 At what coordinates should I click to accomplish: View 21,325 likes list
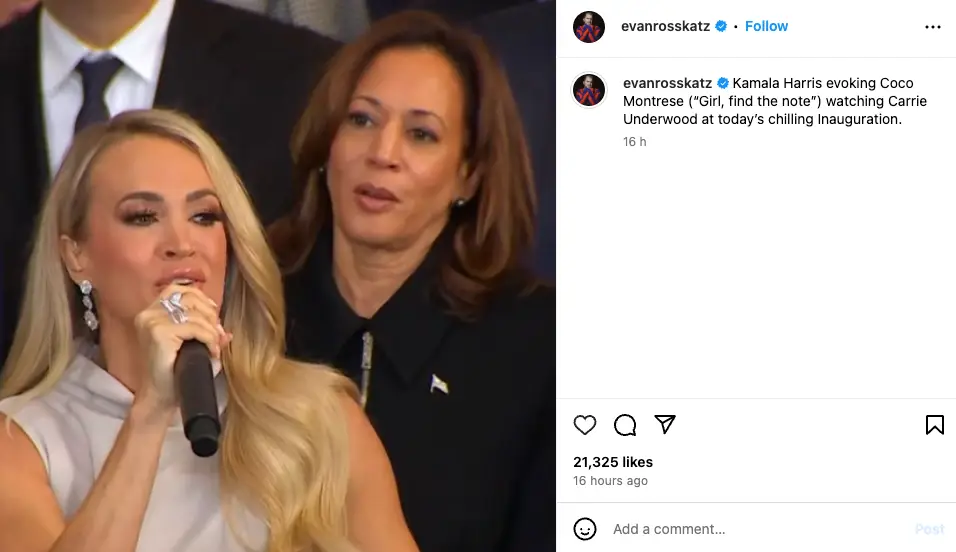point(613,462)
